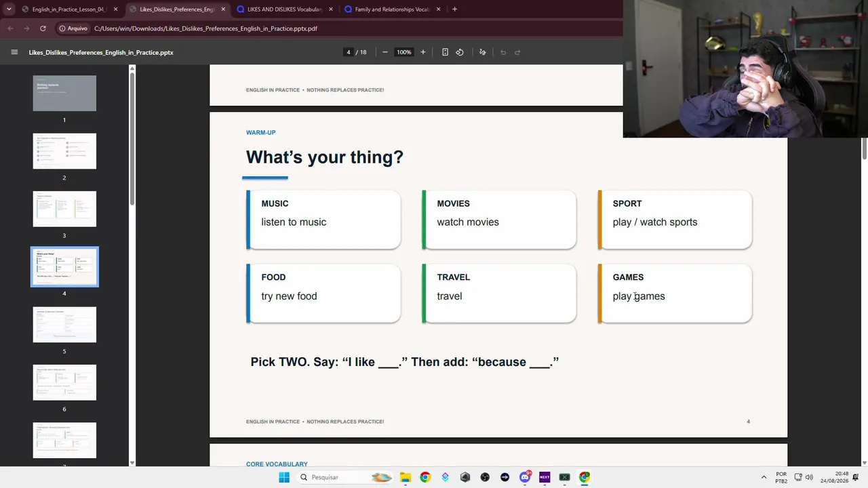Screen dimensions: 868x488
Task: Open the volume tray icon
Action: (809, 477)
